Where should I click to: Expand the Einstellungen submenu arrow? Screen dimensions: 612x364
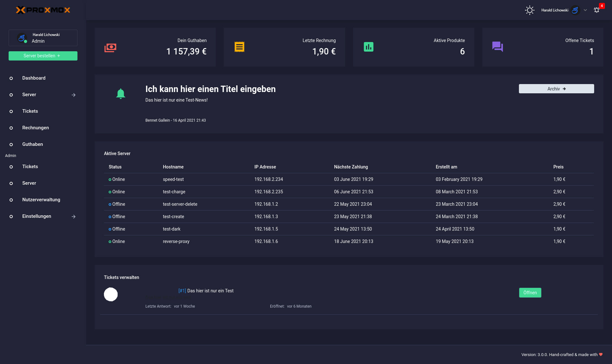[74, 217]
